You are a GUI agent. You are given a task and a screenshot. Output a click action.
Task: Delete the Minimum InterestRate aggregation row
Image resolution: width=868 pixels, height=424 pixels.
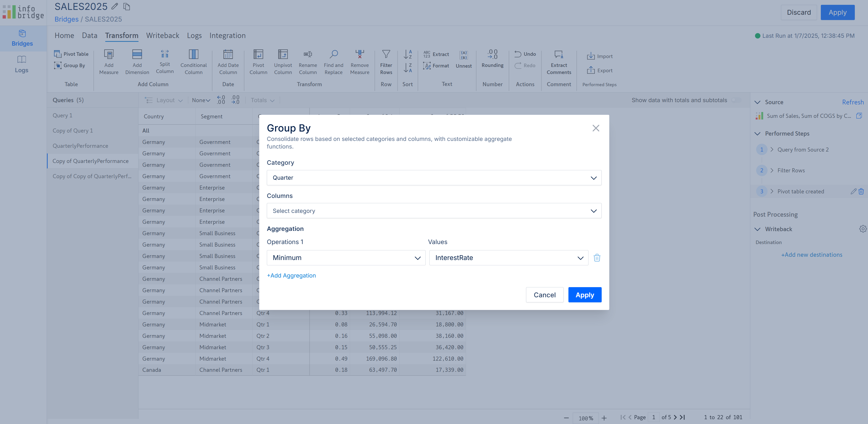597,258
